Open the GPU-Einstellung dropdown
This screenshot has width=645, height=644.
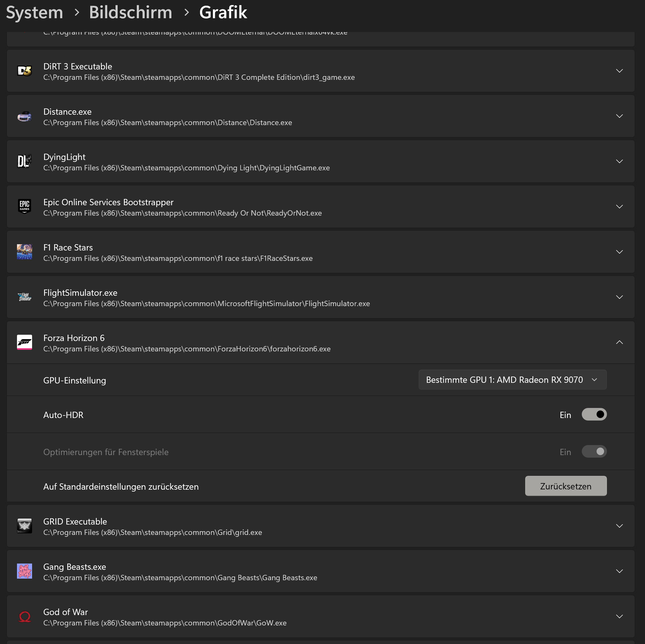coord(513,380)
